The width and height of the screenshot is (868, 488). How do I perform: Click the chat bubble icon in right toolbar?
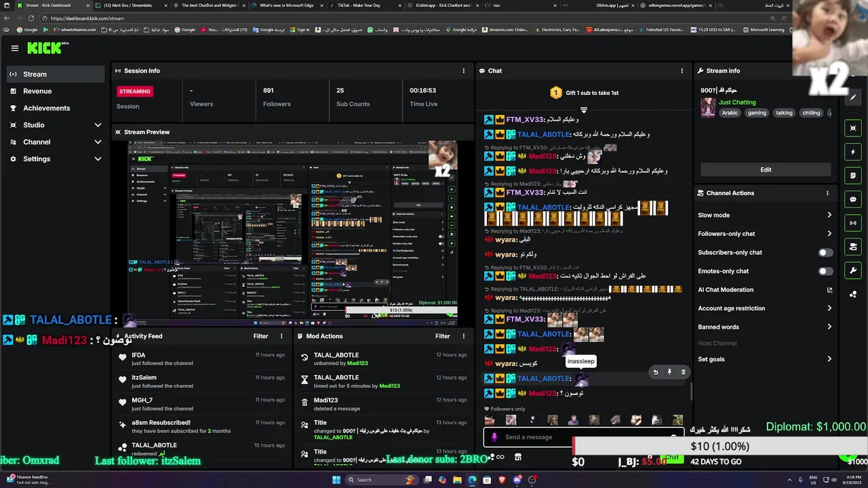tap(853, 199)
